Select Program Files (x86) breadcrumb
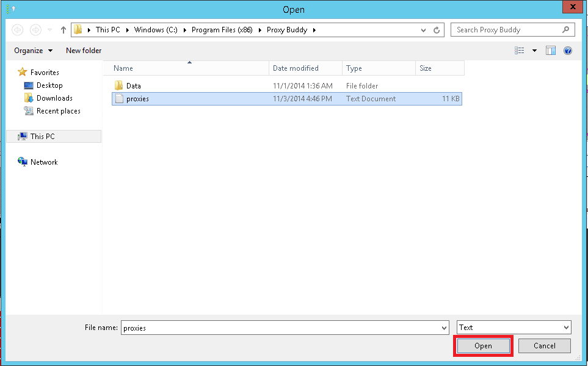The height and width of the screenshot is (366, 588). point(222,30)
